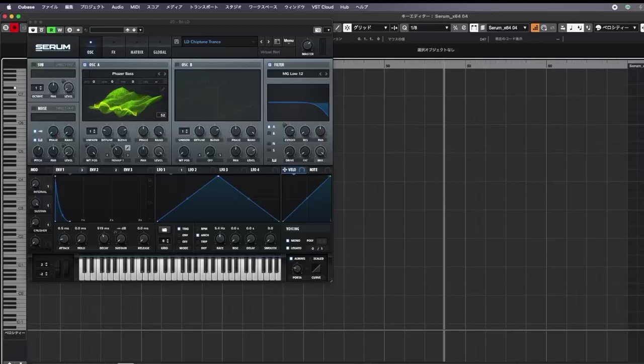This screenshot has height=364, width=644.
Task: Select next filter type arrow
Action: [326, 74]
